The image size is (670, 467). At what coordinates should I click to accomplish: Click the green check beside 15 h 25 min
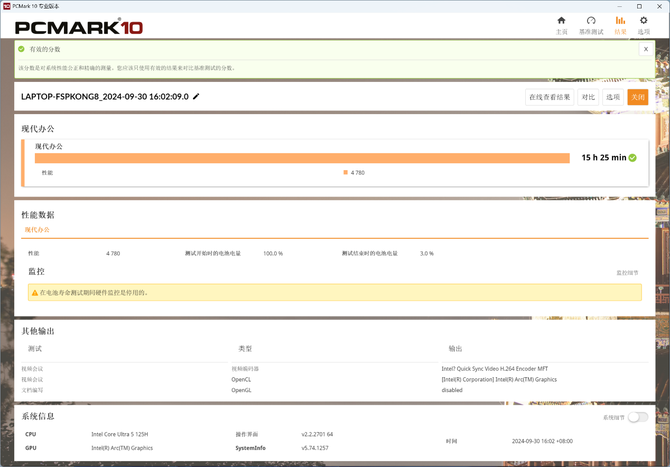click(x=633, y=158)
